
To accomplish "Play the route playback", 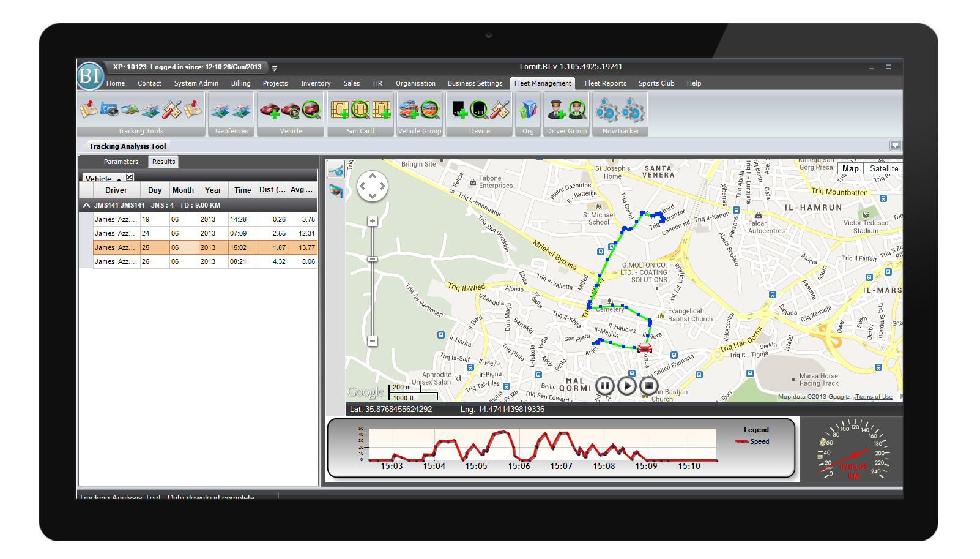I will click(626, 386).
